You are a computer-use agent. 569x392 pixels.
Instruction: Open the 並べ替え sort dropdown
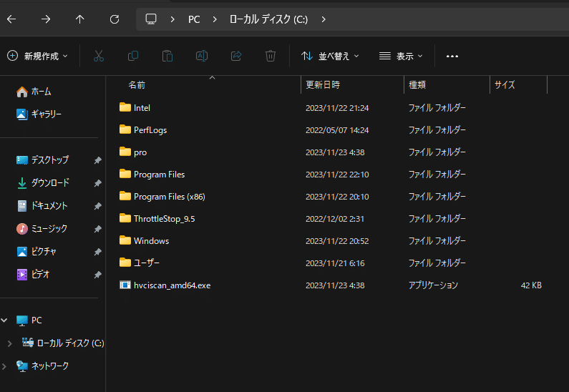(x=330, y=57)
